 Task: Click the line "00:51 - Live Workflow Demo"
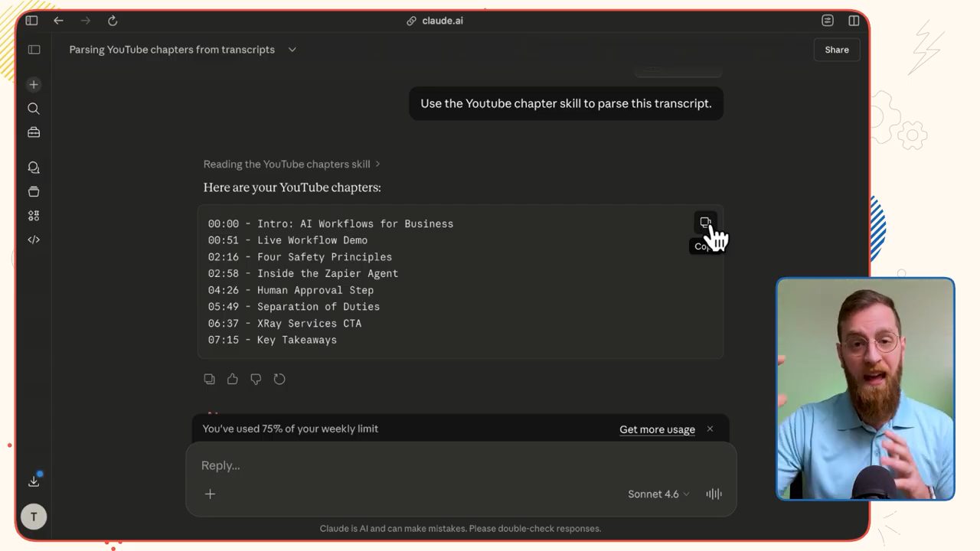288,240
